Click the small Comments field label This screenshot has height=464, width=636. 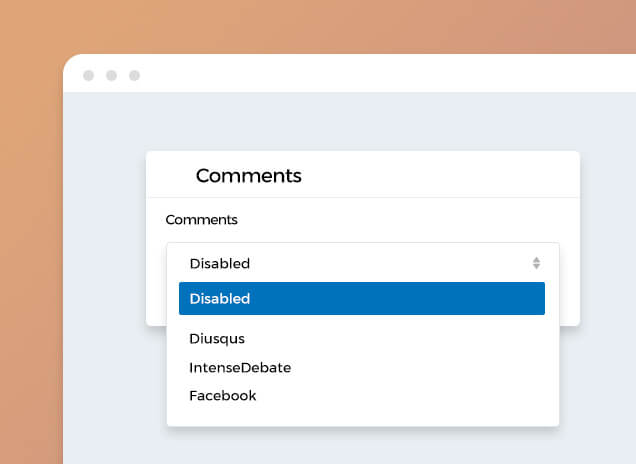click(201, 220)
